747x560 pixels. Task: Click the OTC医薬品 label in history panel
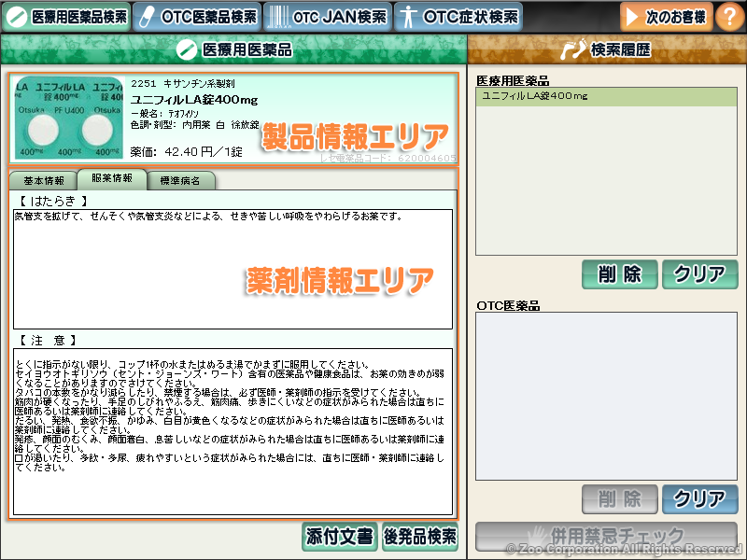[x=508, y=306]
